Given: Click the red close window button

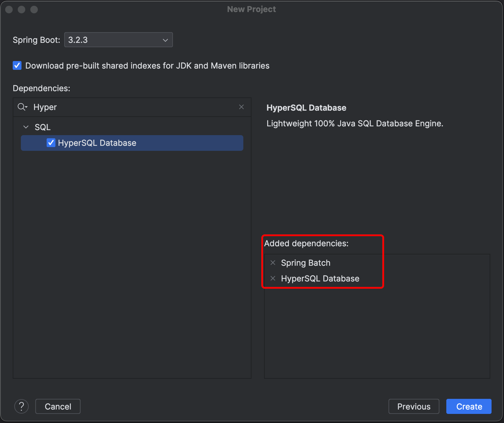Looking at the screenshot, I should tap(9, 10).
